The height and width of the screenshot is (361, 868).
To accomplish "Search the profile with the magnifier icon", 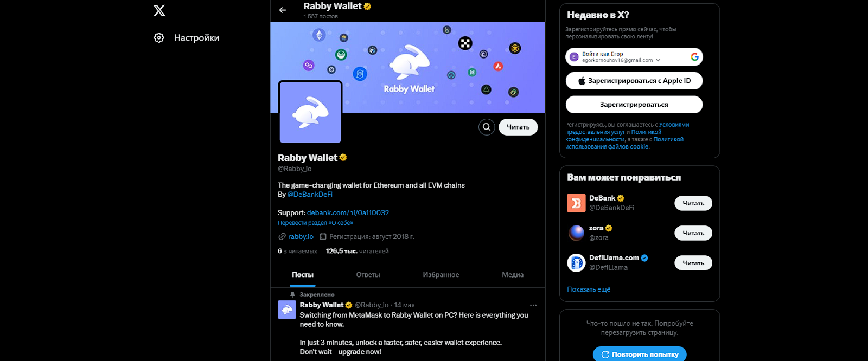I will pos(487,127).
